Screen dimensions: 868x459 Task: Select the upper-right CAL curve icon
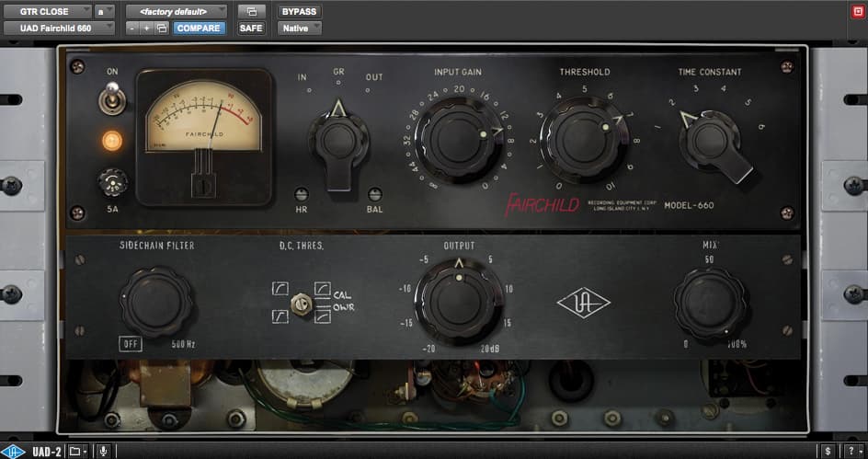(322, 289)
